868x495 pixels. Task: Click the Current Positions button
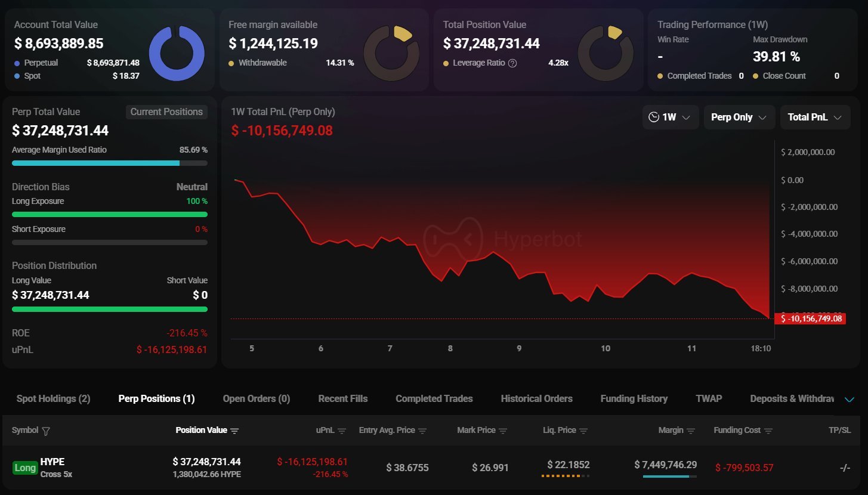pos(166,112)
